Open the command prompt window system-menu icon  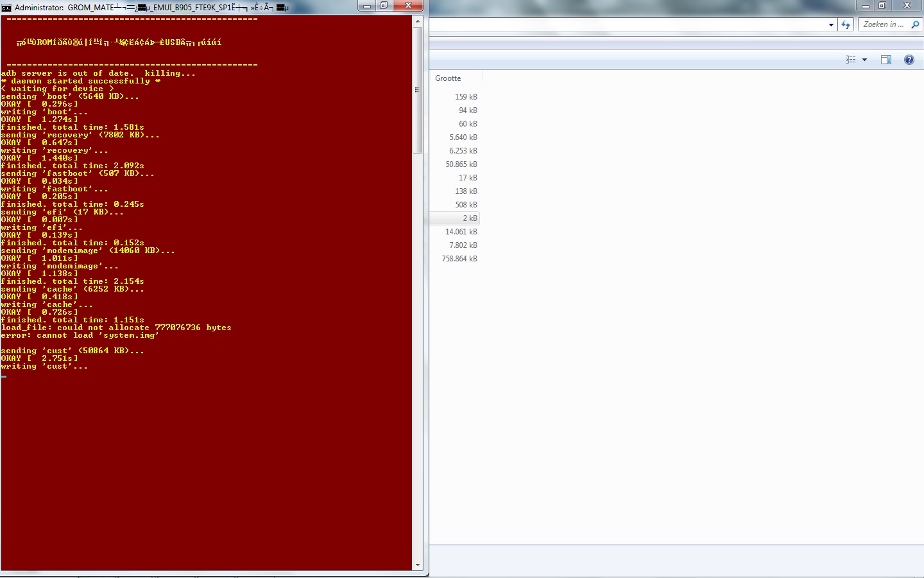tap(6, 8)
